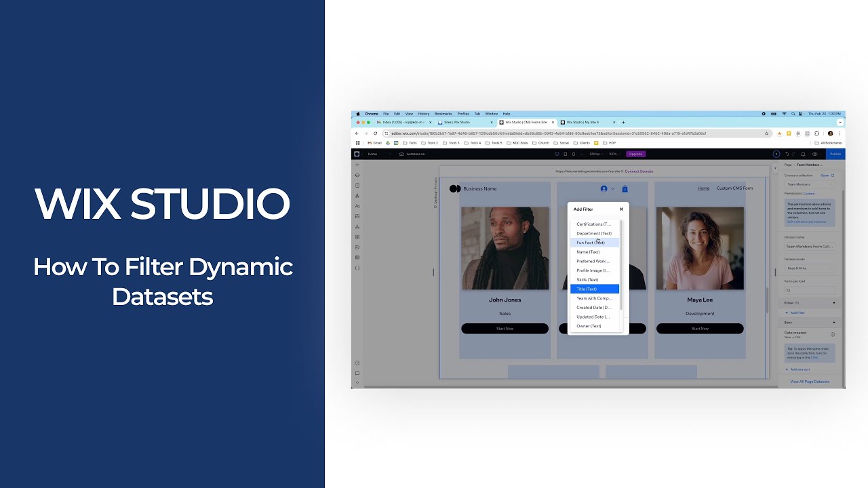Click the Publish button
The image size is (868, 488).
point(835,154)
